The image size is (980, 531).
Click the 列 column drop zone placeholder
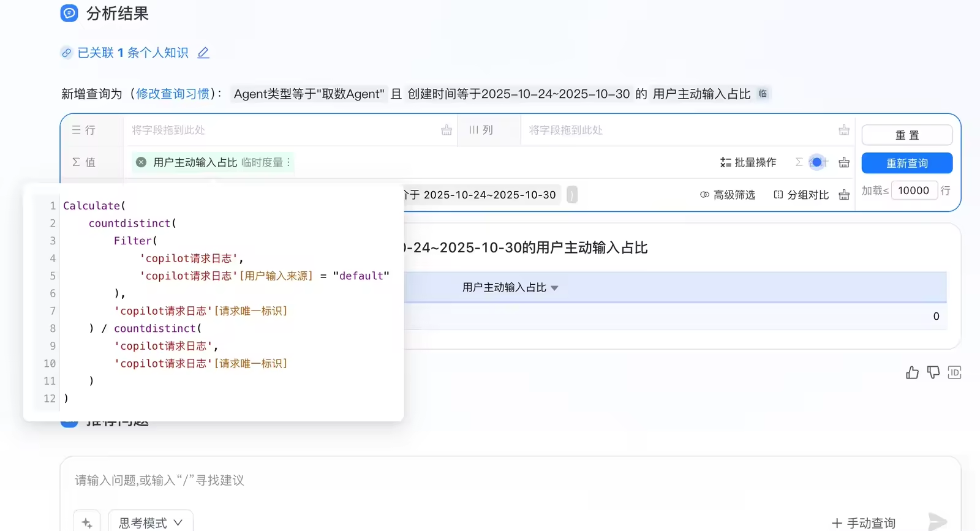pos(566,130)
